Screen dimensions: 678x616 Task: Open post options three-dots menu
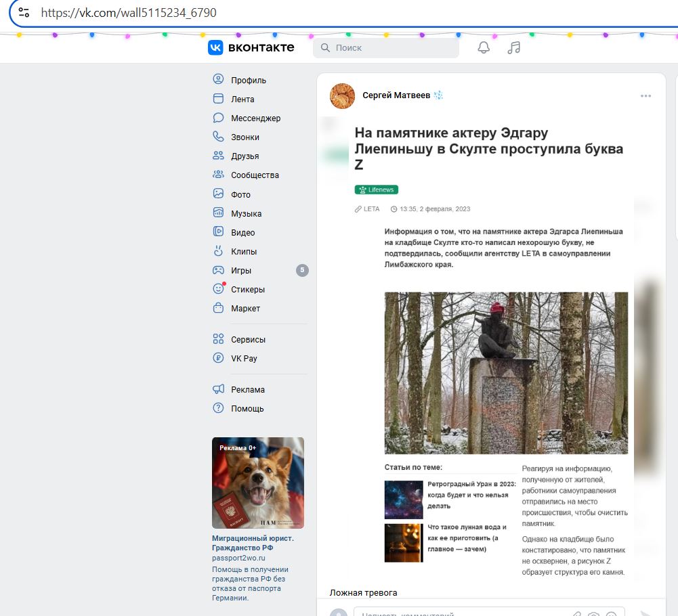pos(645,96)
